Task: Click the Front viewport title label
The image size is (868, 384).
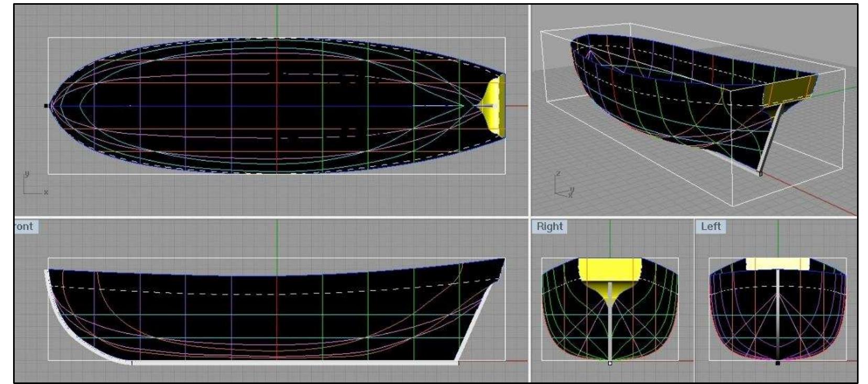Action: 26,227
